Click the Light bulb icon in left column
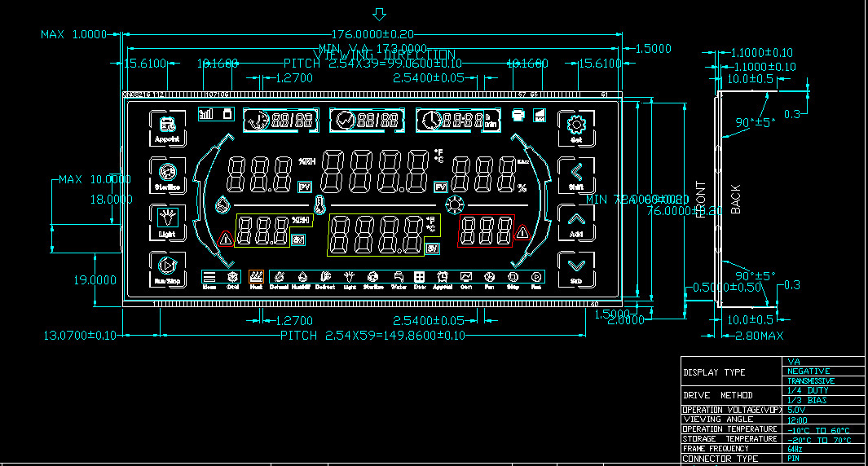868x466 pixels. pyautogui.click(x=168, y=218)
